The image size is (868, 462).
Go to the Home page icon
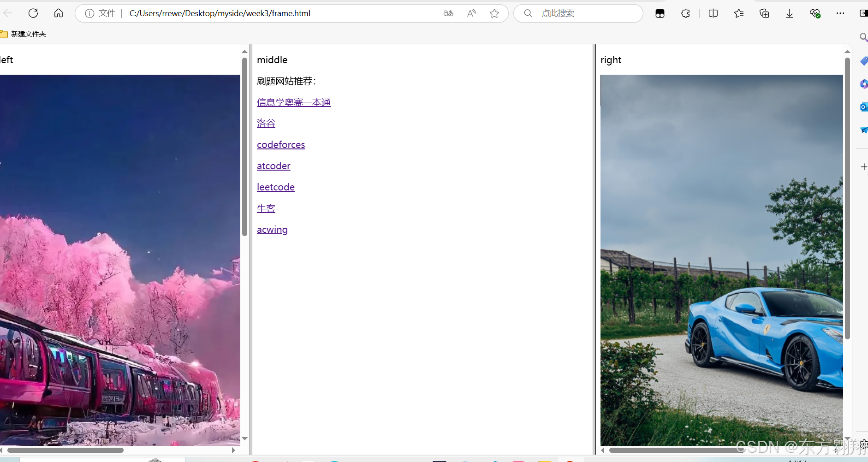click(x=59, y=13)
